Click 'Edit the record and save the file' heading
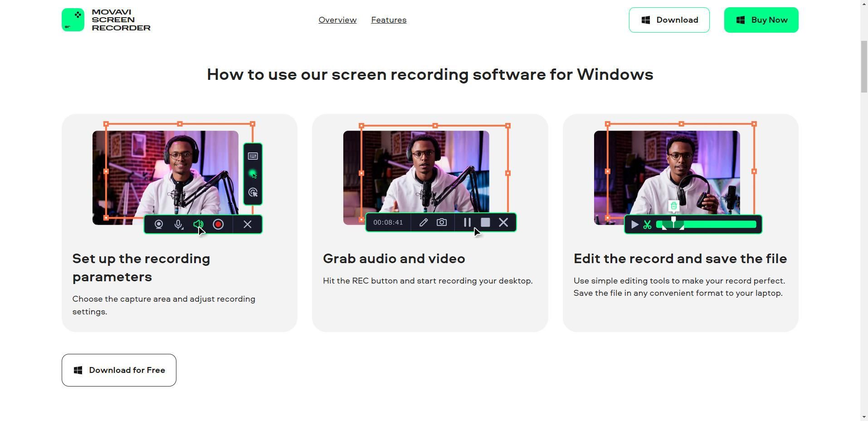The height and width of the screenshot is (421, 868). coord(680,259)
